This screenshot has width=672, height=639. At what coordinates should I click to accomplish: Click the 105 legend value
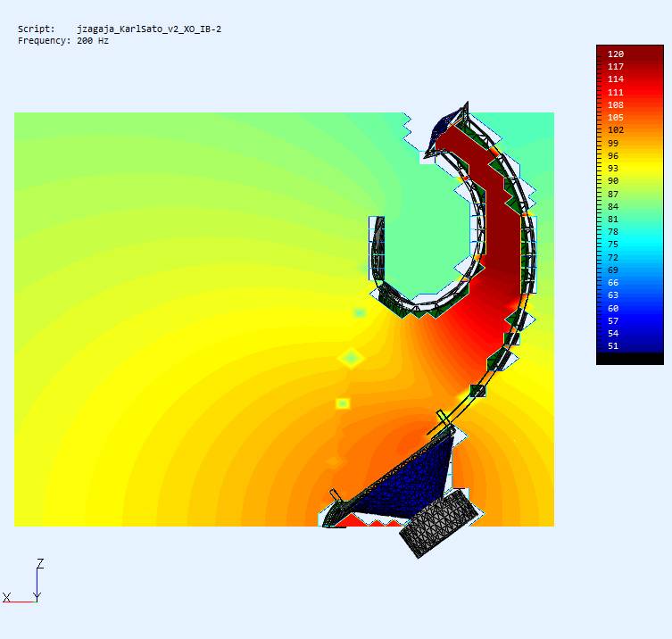616,117
